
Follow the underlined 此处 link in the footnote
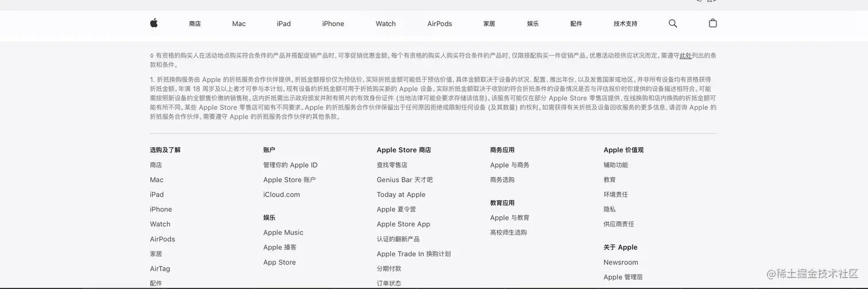point(685,56)
